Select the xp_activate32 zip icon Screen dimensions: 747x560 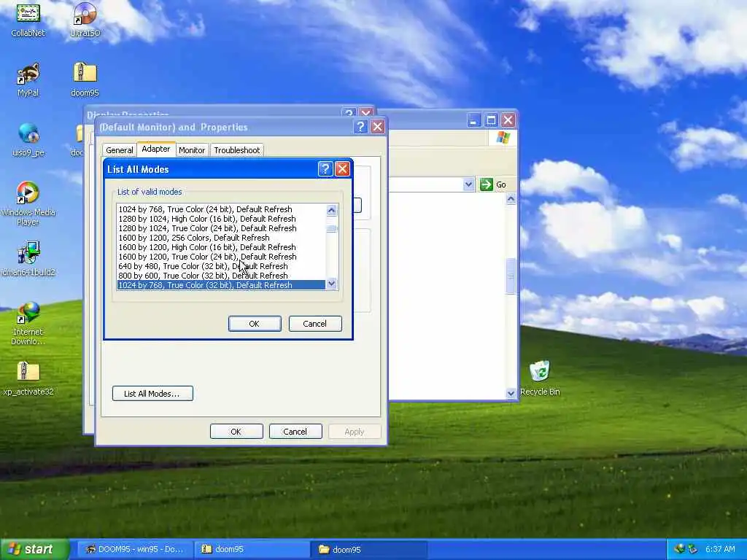coord(28,379)
